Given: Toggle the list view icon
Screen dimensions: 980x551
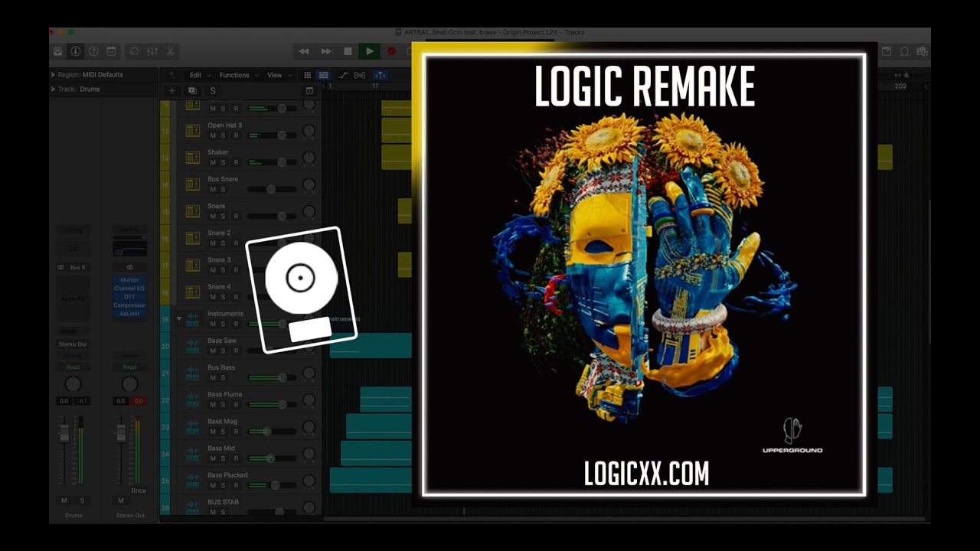Looking at the screenshot, I should (324, 75).
